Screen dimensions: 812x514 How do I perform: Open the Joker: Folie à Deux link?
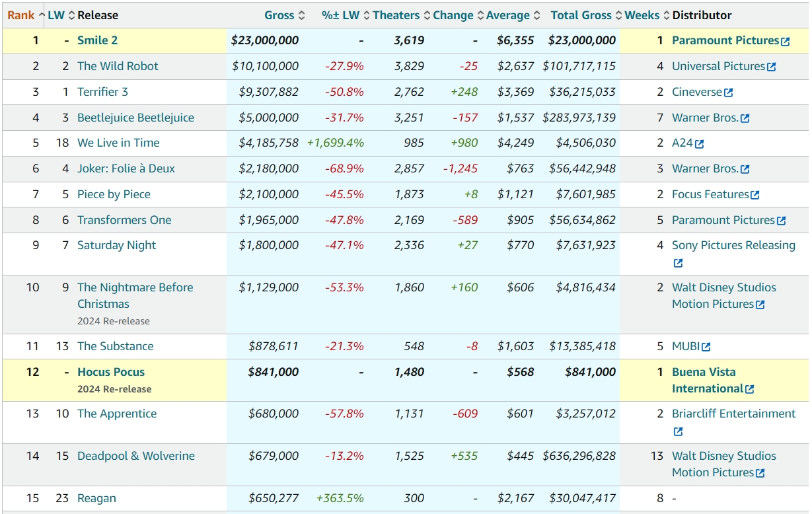(x=126, y=168)
